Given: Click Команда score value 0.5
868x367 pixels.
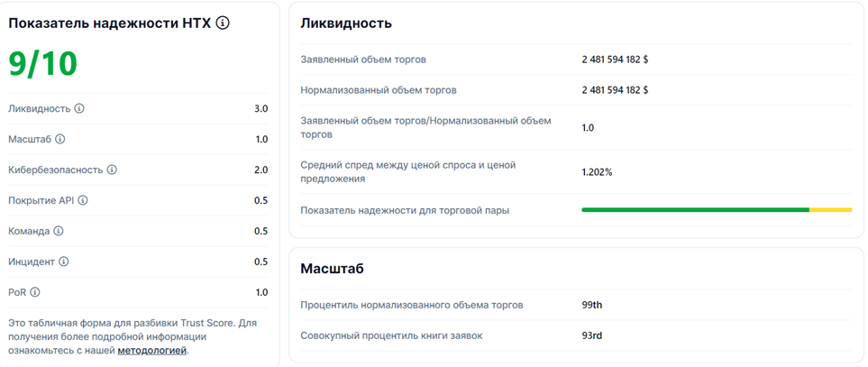Looking at the screenshot, I should tap(261, 231).
